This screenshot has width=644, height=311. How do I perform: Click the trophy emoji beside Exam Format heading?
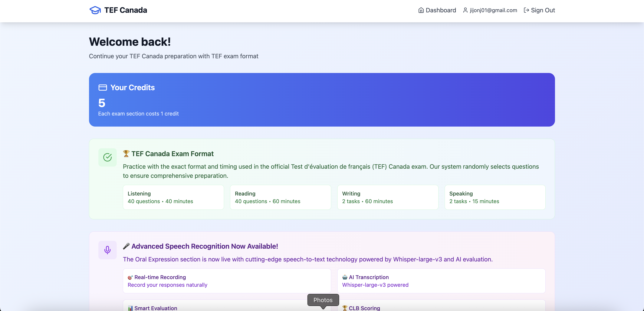(126, 154)
